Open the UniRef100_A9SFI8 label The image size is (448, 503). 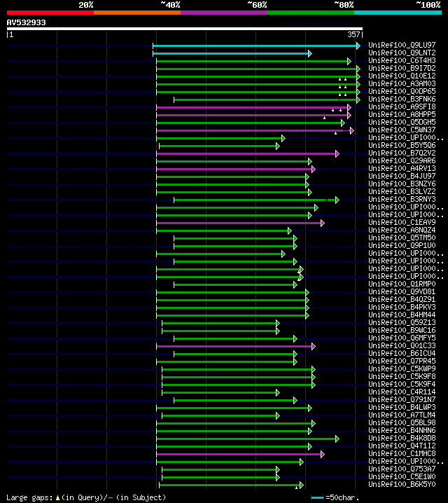click(402, 106)
